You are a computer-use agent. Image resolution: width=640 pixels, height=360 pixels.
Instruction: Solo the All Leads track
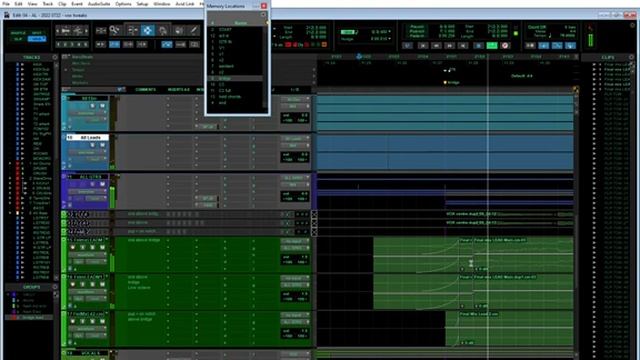[93, 145]
